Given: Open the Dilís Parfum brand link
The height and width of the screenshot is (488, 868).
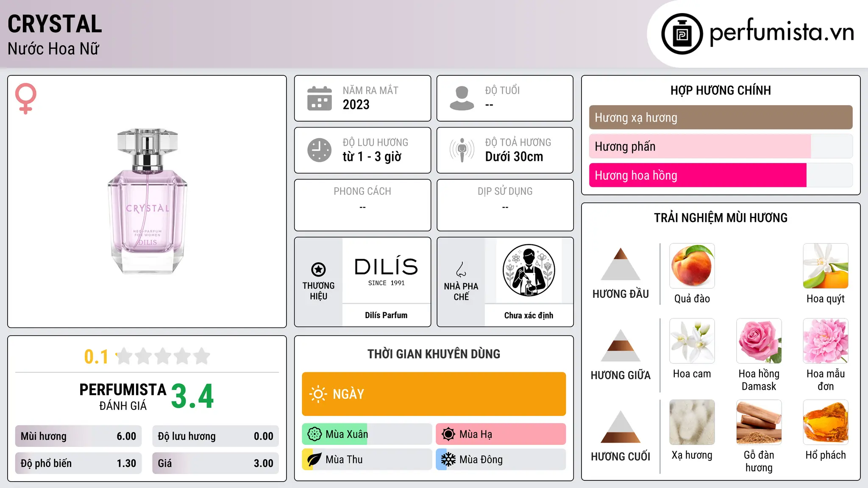Looking at the screenshot, I should (386, 315).
